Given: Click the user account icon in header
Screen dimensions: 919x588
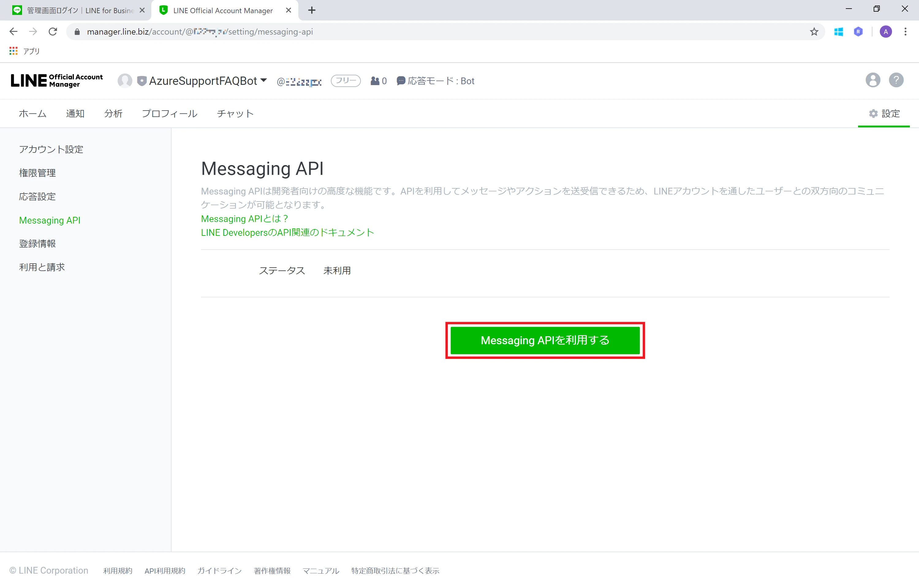Looking at the screenshot, I should (x=873, y=80).
